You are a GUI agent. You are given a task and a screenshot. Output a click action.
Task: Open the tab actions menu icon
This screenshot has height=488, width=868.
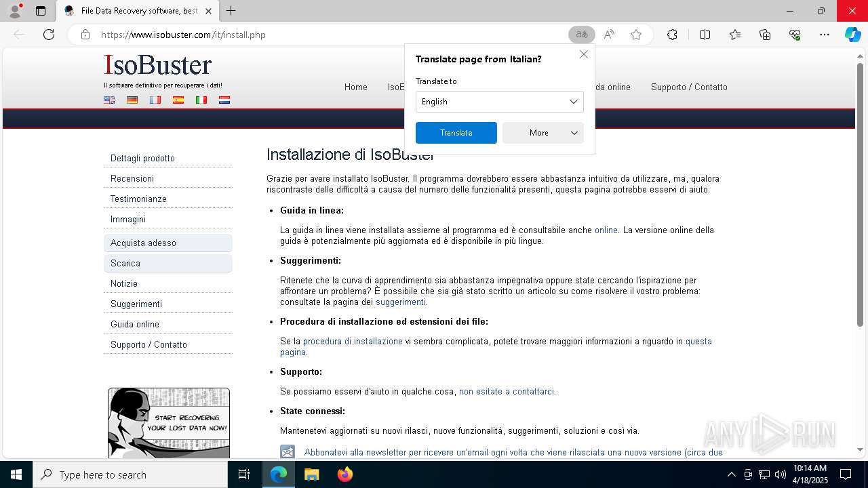pos(41,11)
